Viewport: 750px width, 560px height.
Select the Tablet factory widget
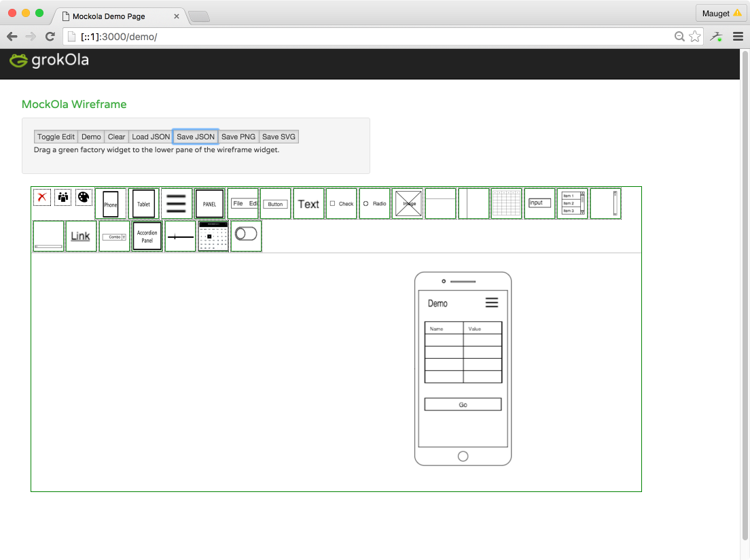(x=143, y=204)
